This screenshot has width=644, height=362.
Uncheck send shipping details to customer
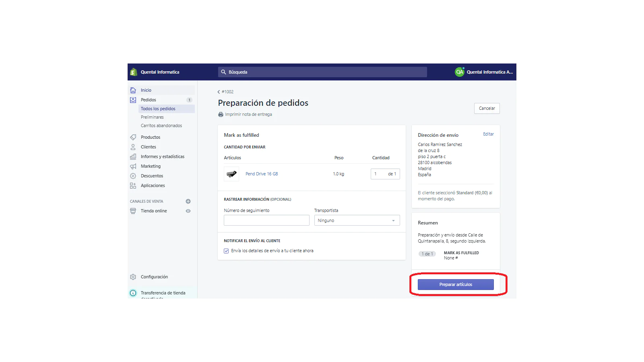tap(226, 251)
